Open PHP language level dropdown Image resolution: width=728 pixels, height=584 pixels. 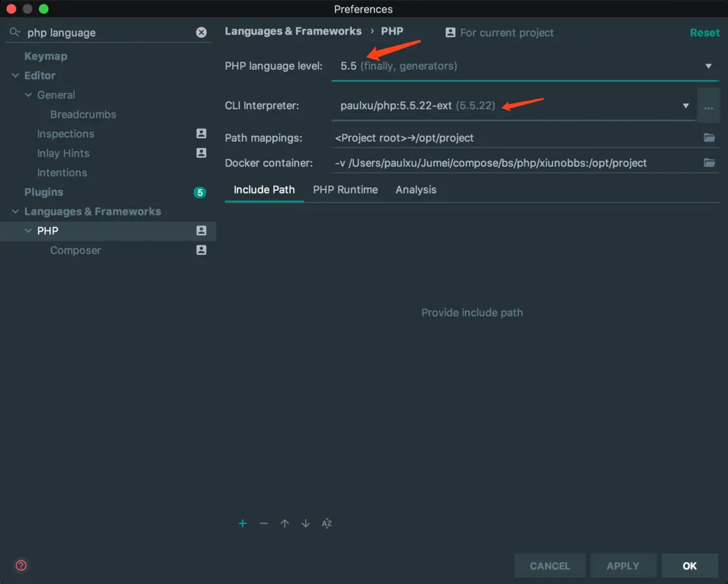pyautogui.click(x=708, y=66)
